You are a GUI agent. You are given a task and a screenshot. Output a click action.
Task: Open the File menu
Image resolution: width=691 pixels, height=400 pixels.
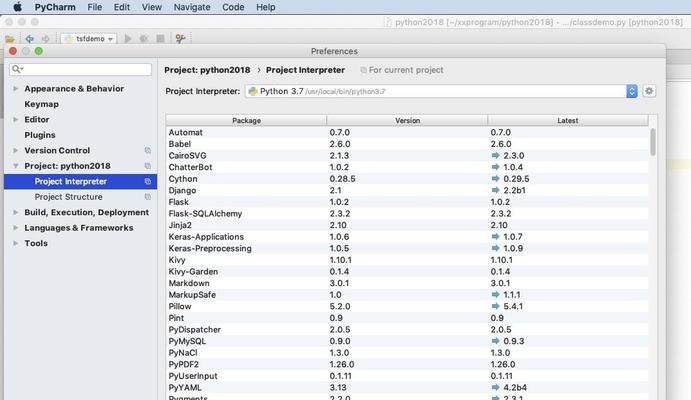[x=95, y=7]
